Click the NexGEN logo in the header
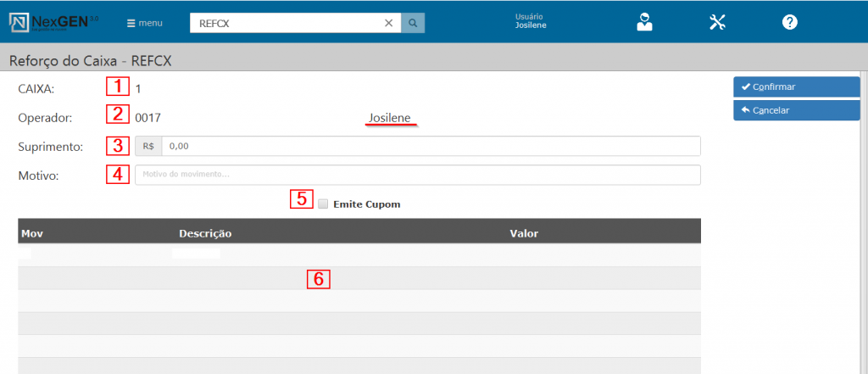This screenshot has width=868, height=374. (53, 23)
